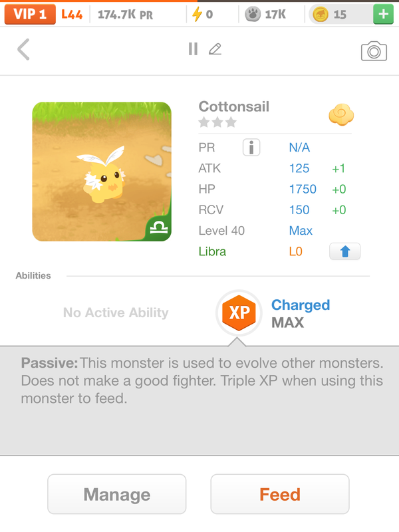Tap the three-star rating under Cottonsail
The height and width of the screenshot is (532, 399).
click(x=217, y=122)
